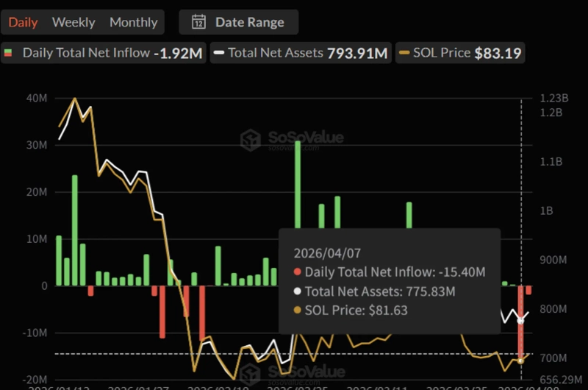Click the $83.19 SOL Price value

coord(499,53)
